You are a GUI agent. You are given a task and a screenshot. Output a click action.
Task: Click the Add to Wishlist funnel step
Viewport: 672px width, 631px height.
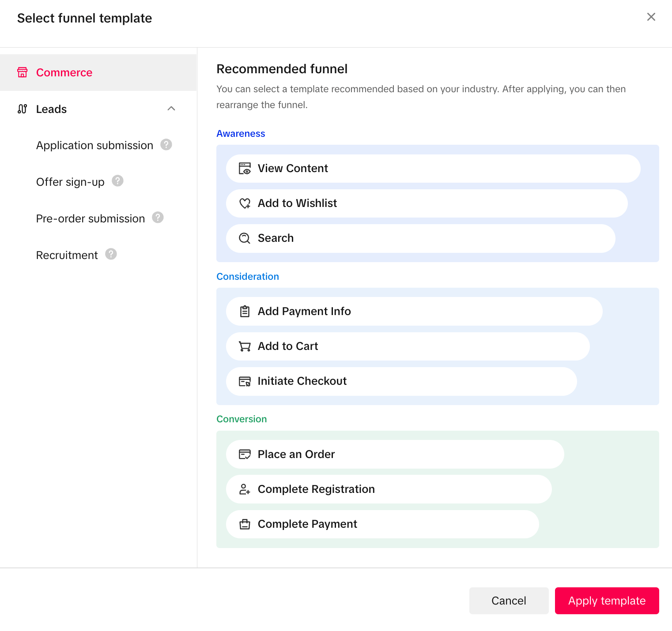coord(427,203)
